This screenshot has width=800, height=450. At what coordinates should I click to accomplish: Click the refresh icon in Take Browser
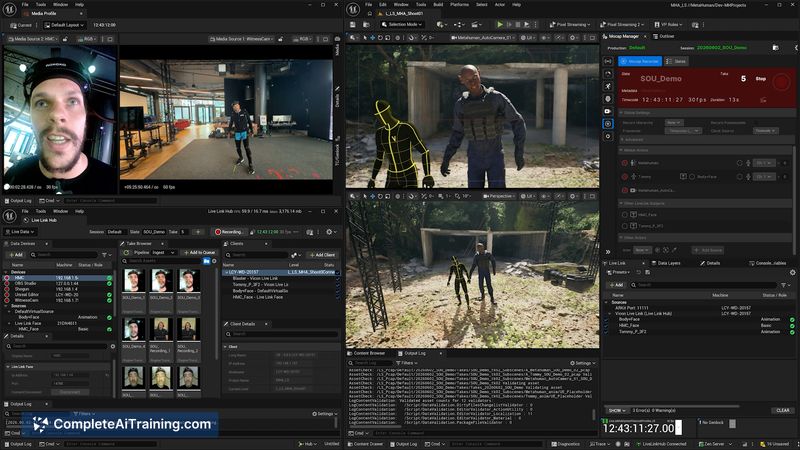[127, 253]
